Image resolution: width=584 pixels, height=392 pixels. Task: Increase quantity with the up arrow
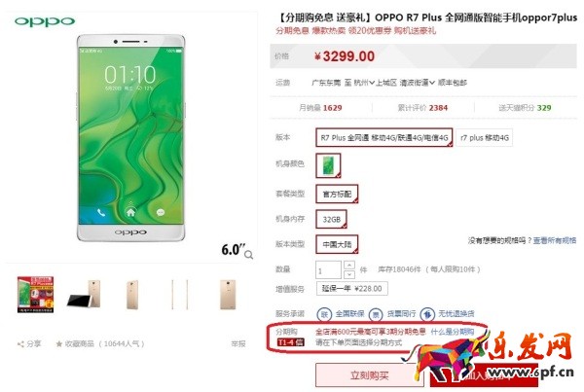coord(349,265)
